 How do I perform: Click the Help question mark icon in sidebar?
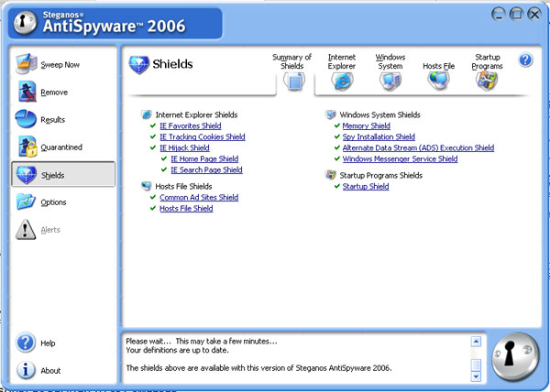26,343
